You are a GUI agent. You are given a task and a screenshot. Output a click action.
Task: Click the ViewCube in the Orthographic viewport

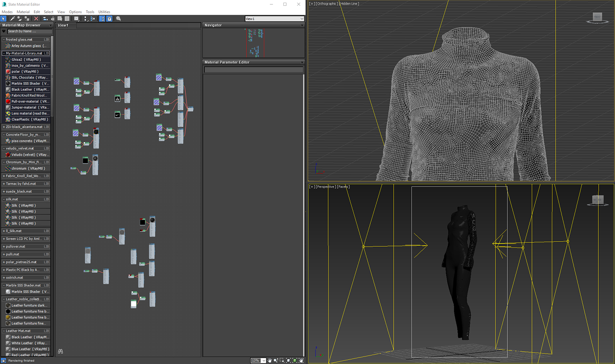pyautogui.click(x=597, y=17)
